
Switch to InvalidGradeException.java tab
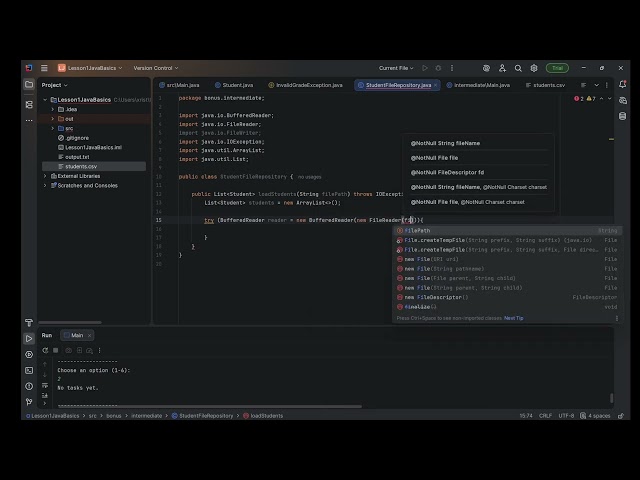[x=305, y=85]
